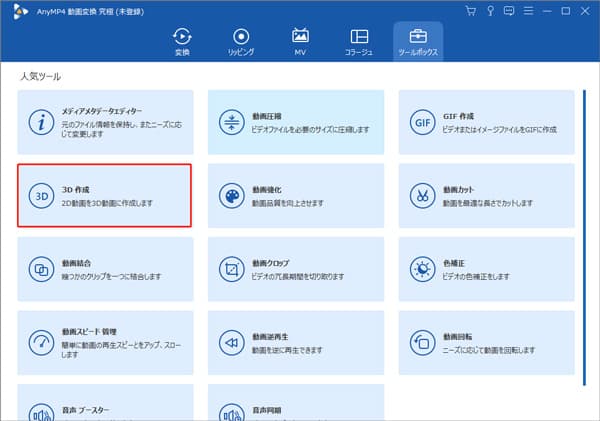Viewport: 600px width, 421px height.
Task: Click the 動画スピード管理 speedometer icon
Action: (x=42, y=342)
